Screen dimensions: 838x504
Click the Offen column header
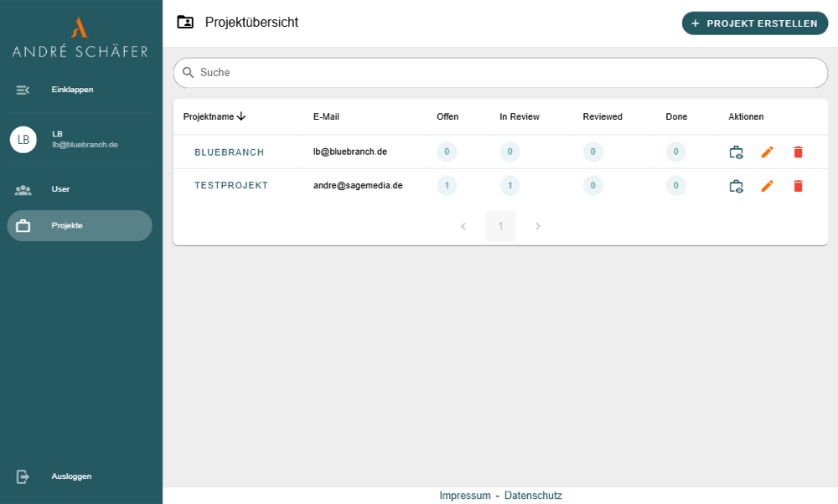pos(447,116)
